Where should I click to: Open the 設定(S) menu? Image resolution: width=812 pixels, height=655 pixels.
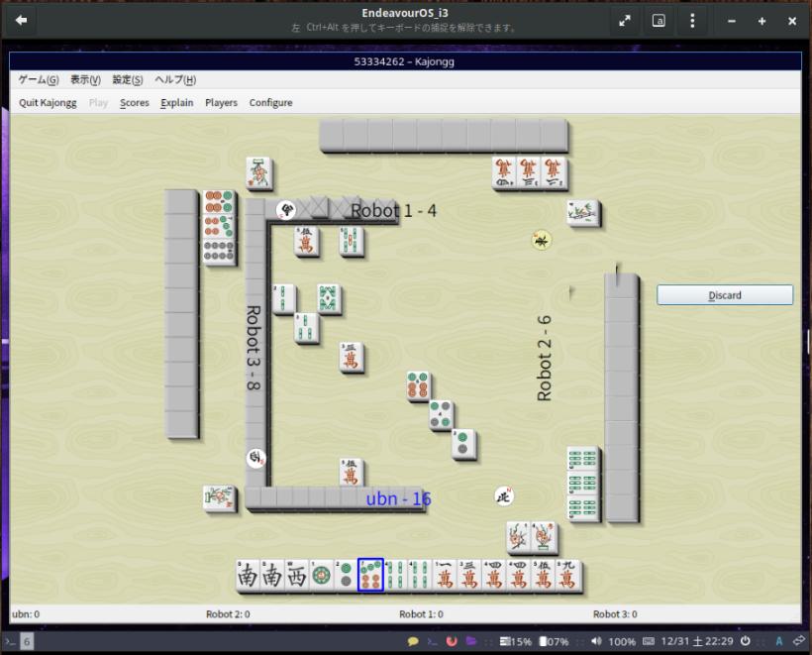[x=128, y=80]
